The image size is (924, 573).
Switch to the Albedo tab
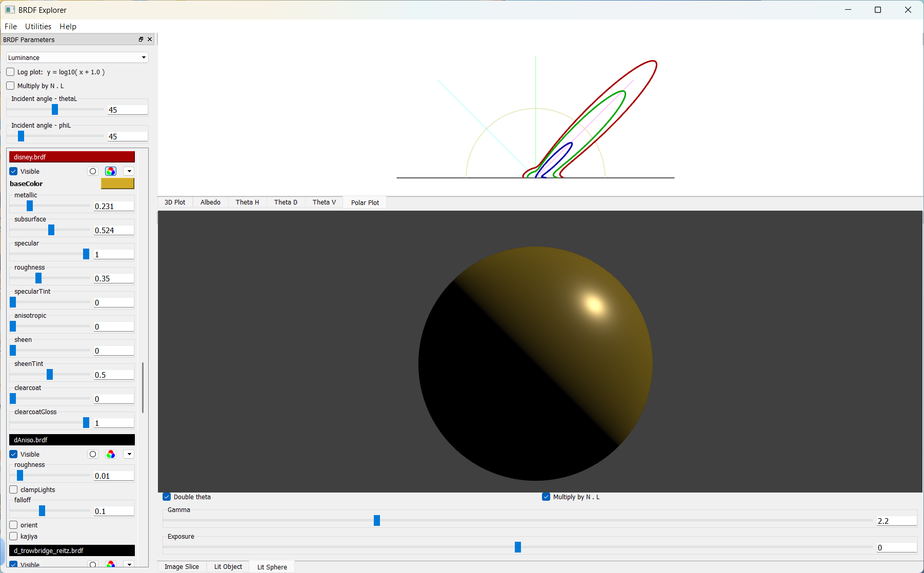click(210, 202)
